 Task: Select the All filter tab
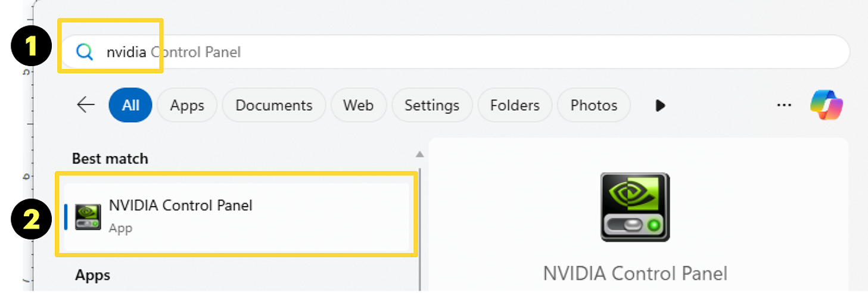click(130, 105)
